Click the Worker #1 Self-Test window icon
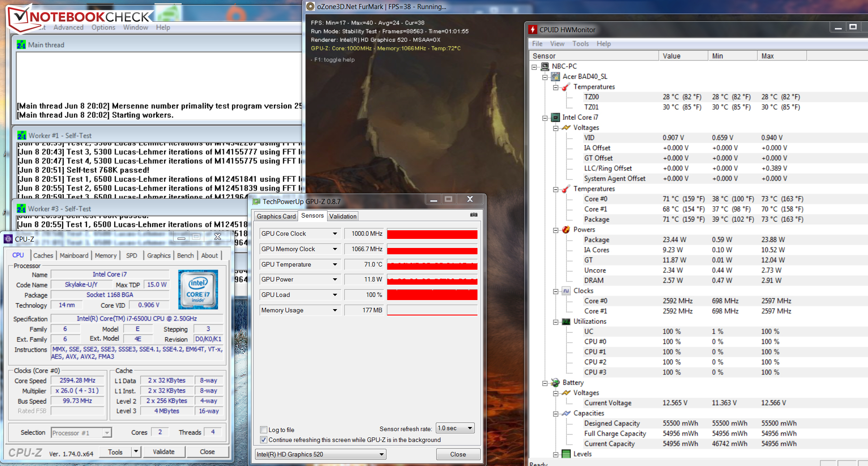Screen dimensions: 868x466 coord(22,135)
